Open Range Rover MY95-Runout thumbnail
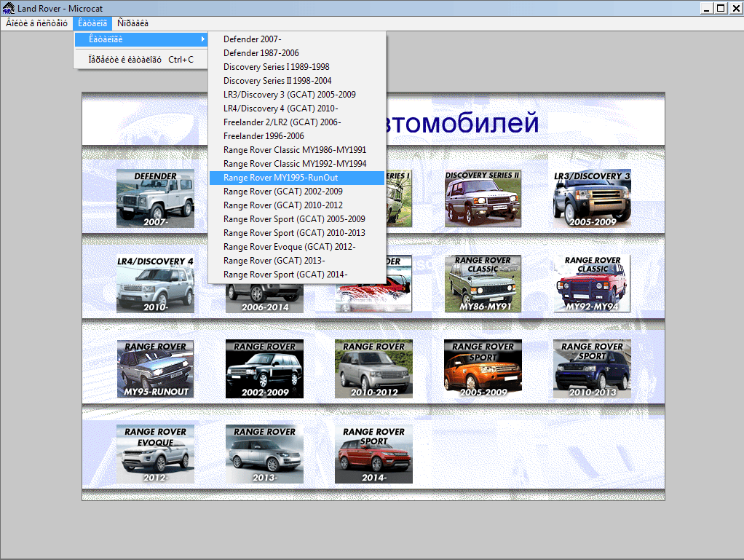The width and height of the screenshot is (744, 560). (x=155, y=368)
